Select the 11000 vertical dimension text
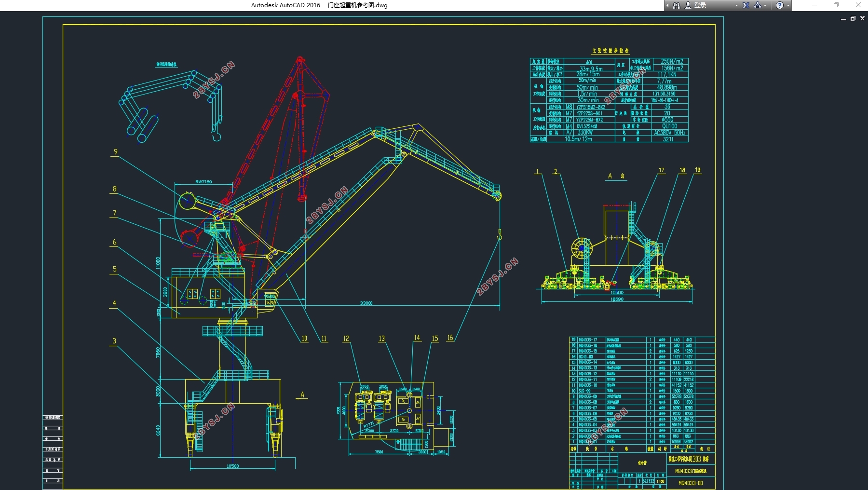 click(x=158, y=263)
